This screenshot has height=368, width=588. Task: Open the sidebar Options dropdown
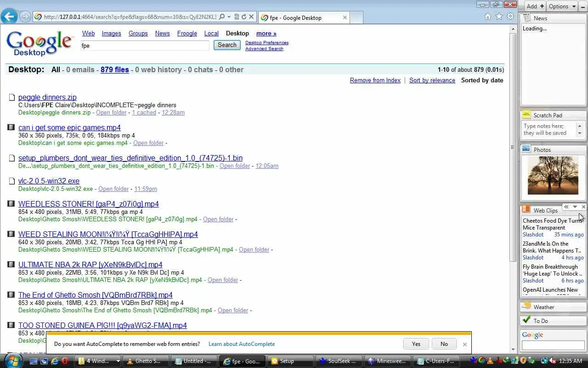click(562, 6)
